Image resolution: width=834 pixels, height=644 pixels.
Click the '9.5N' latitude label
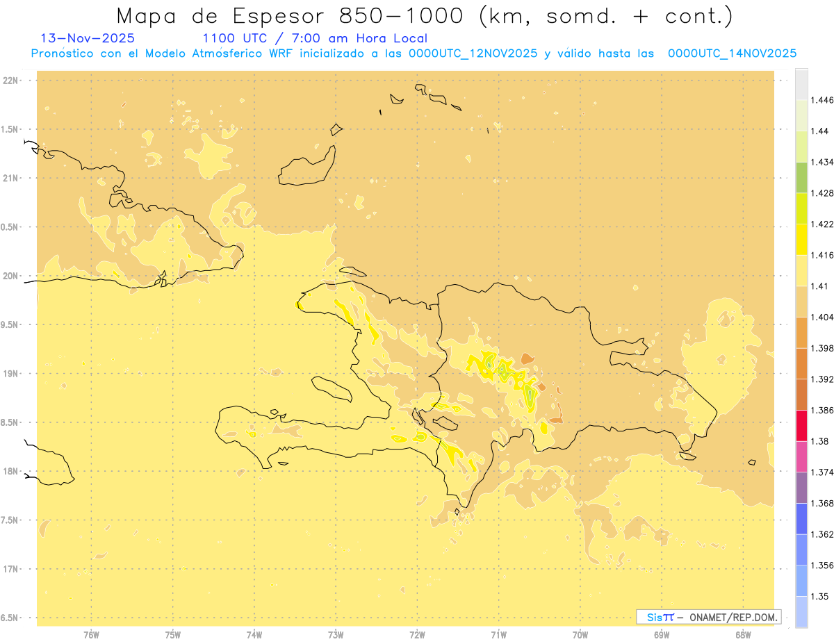tap(10, 325)
